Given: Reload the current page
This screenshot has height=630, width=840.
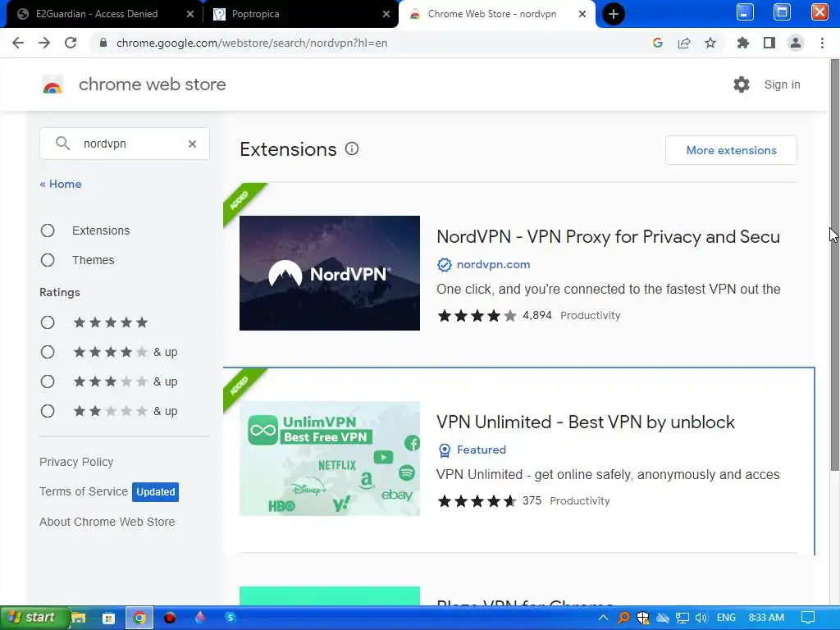Looking at the screenshot, I should [x=71, y=43].
